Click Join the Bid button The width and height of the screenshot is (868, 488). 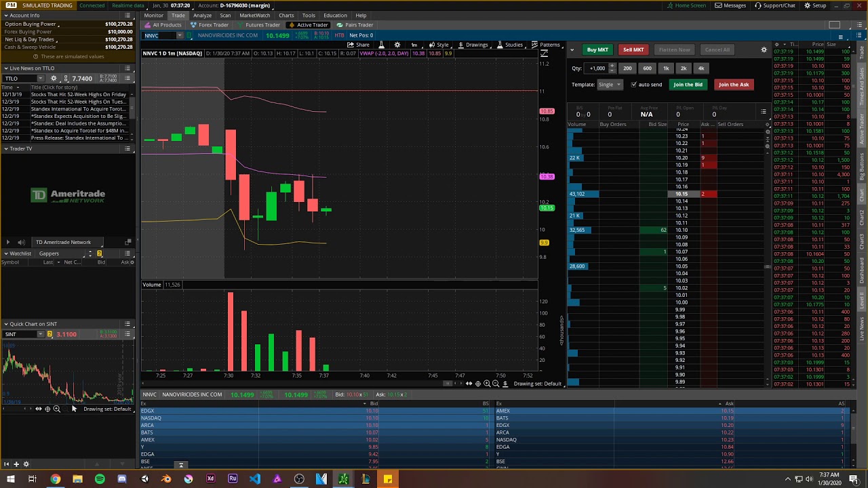point(688,85)
